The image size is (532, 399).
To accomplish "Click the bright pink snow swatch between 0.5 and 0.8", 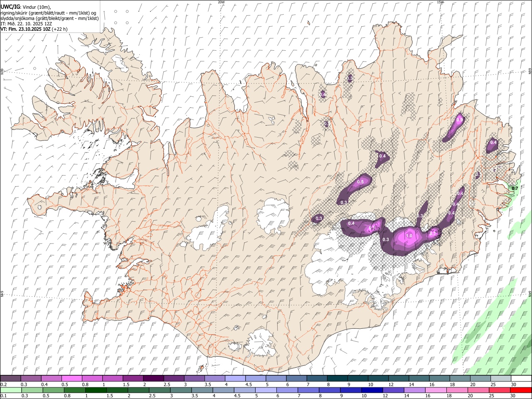I will click(x=71, y=378).
